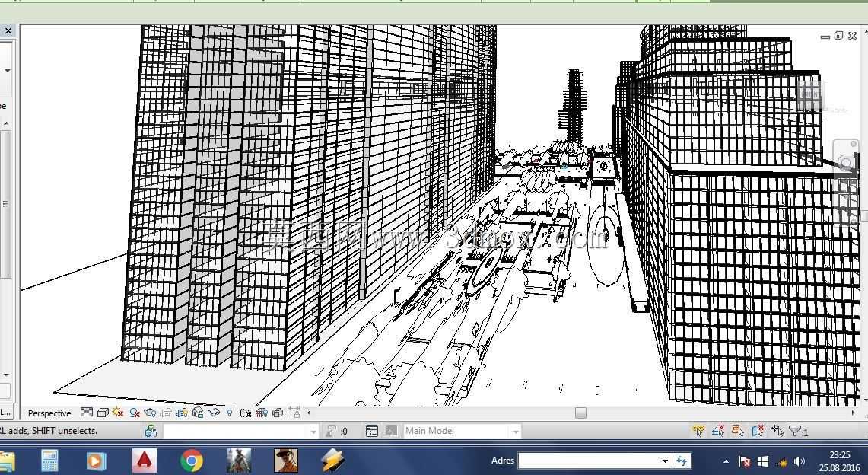Toggle Reveal Hidden Elements light bulb
The height and width of the screenshot is (475, 868).
(x=230, y=413)
